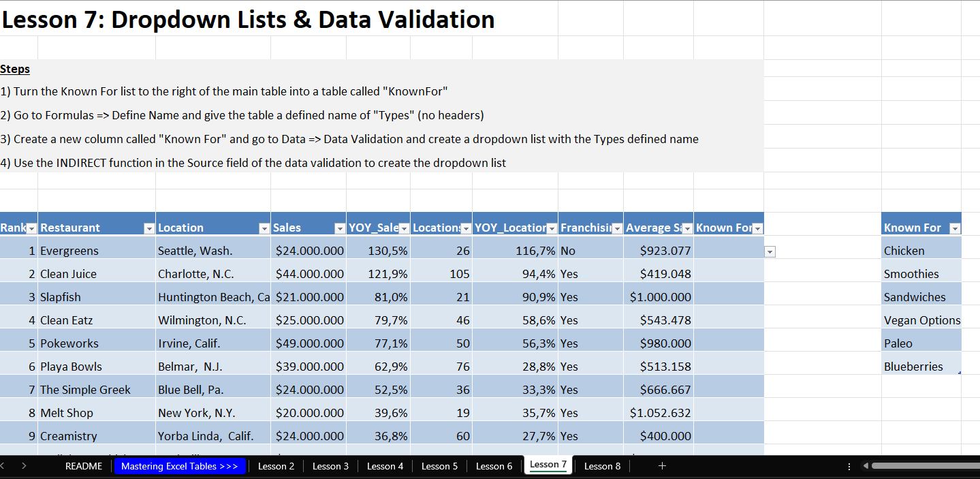Switch to the Lesson 8 tab

pos(603,466)
